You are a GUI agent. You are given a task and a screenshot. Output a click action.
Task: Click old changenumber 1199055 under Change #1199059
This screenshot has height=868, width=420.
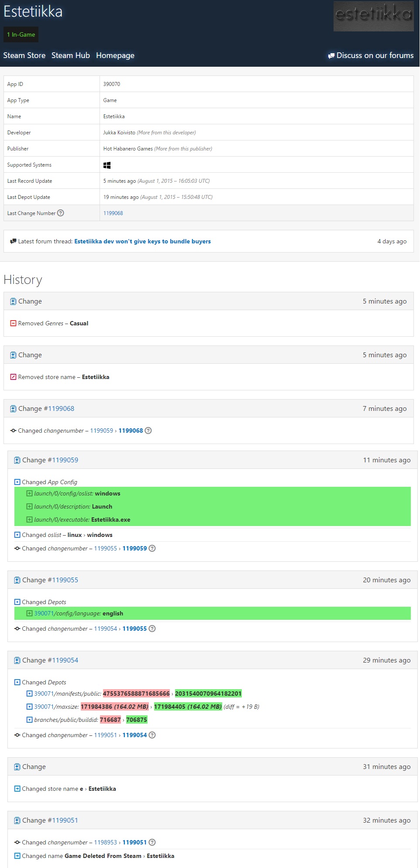pyautogui.click(x=105, y=548)
